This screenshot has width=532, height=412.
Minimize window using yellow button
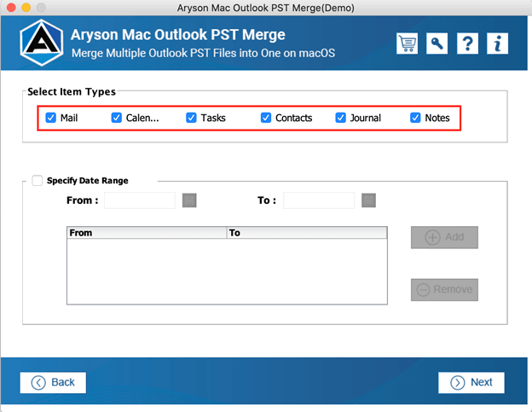coord(26,8)
